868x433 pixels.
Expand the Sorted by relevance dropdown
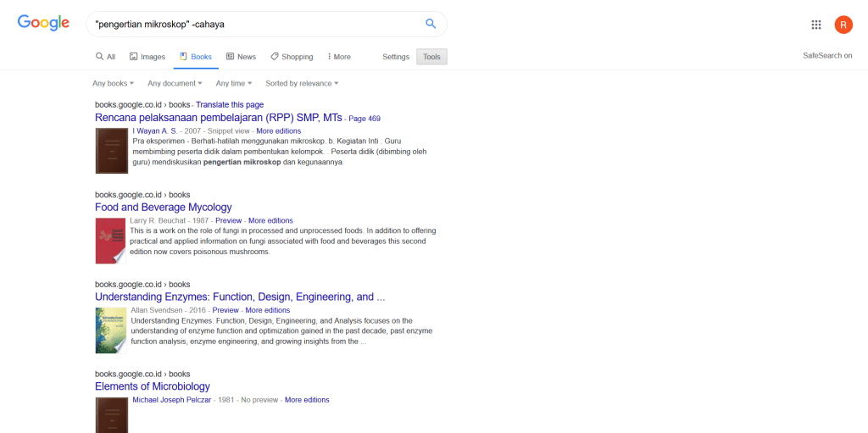tap(302, 83)
